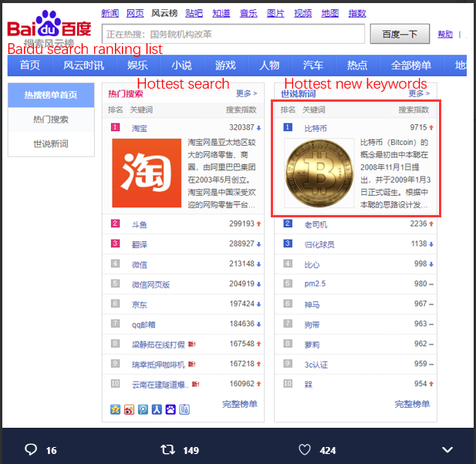The height and width of the screenshot is (464, 476).
Task: Select 热搜榜单首页 in the left sidebar
Action: tap(51, 95)
